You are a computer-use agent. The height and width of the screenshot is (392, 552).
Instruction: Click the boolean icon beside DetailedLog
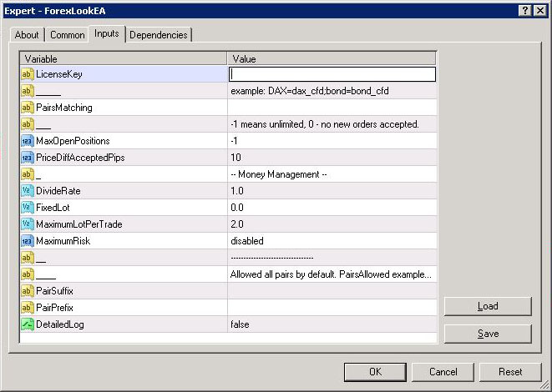(28, 324)
